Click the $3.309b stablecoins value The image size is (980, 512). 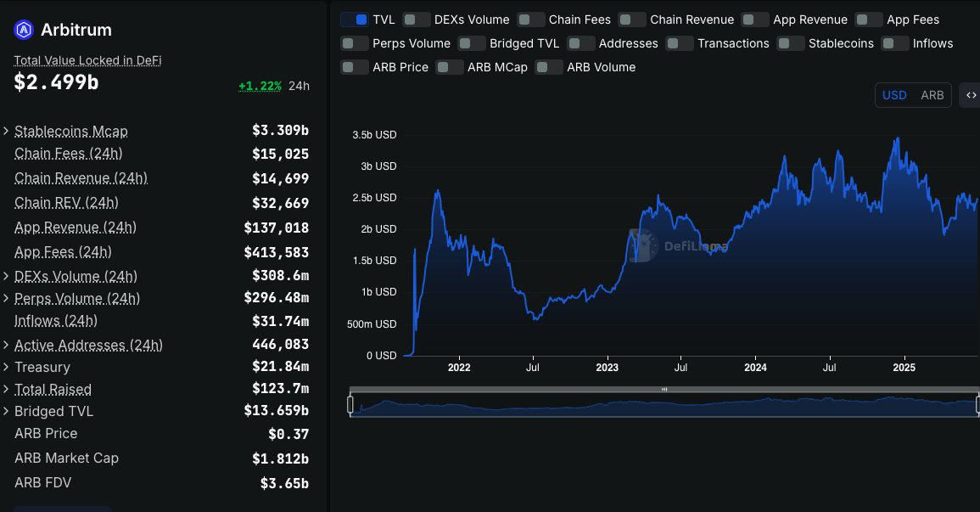tap(280, 130)
